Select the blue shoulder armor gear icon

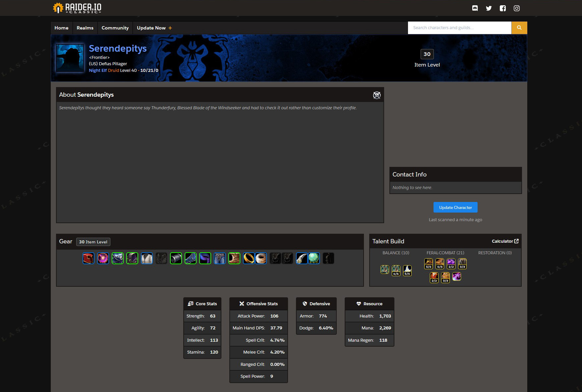coord(118,258)
